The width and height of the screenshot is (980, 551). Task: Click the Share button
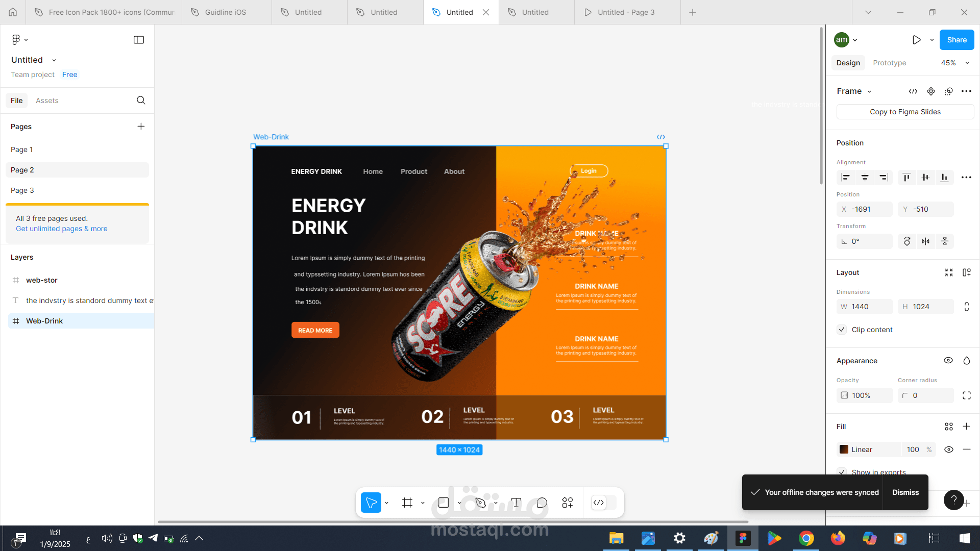point(957,40)
